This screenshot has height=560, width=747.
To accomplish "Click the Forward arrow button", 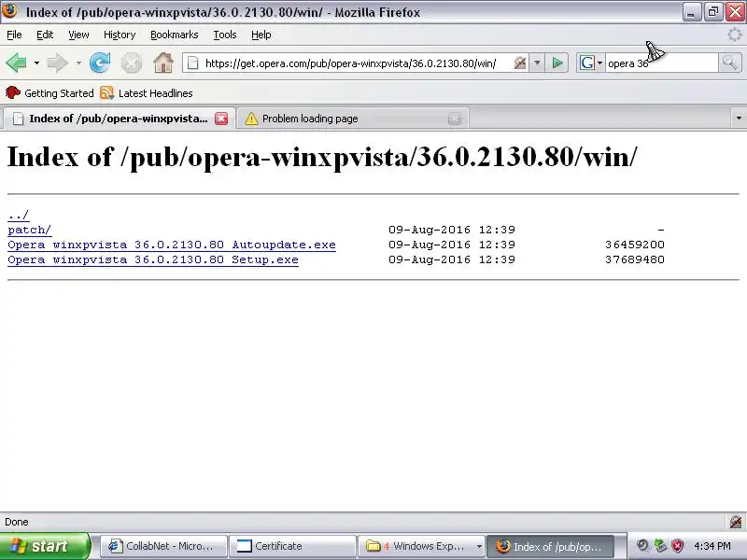I will coord(58,63).
